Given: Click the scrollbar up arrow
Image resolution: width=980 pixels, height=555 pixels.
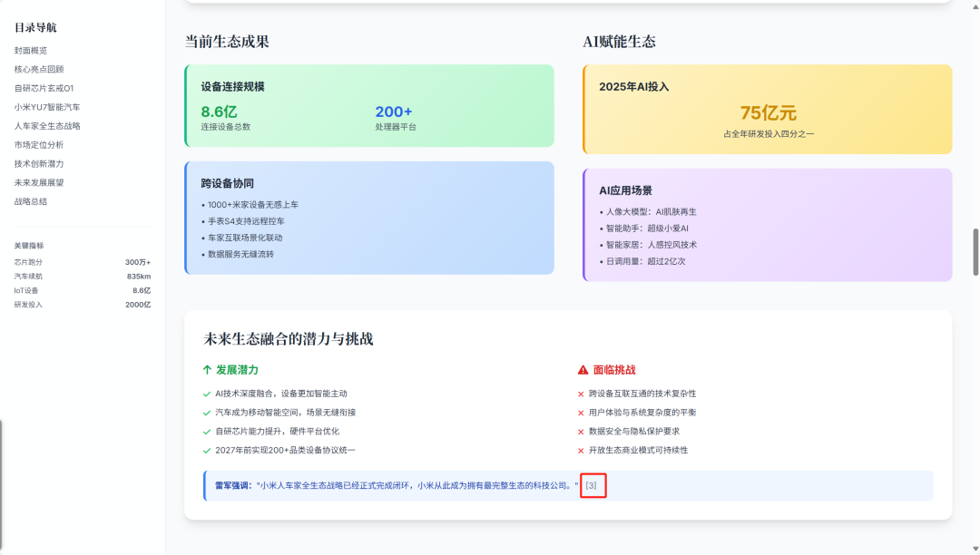Looking at the screenshot, I should (x=975, y=5).
